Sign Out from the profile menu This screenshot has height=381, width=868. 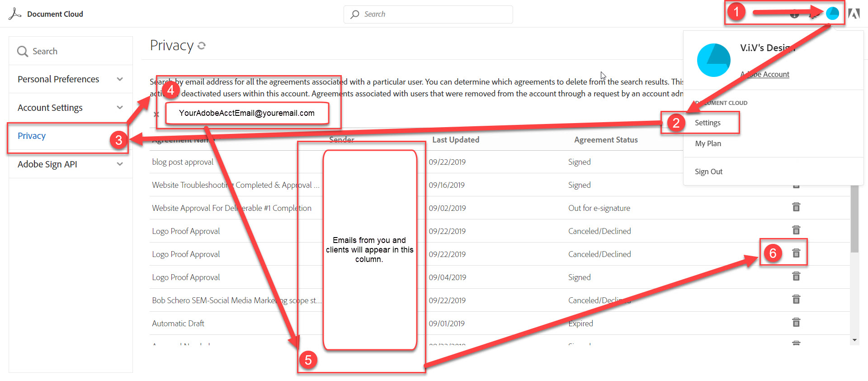coord(708,171)
